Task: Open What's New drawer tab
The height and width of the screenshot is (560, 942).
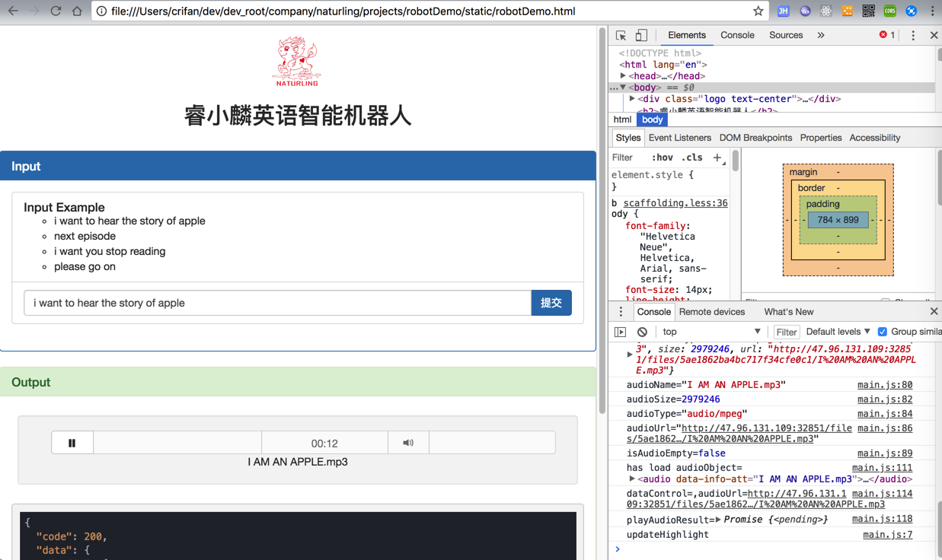Action: coord(789,312)
